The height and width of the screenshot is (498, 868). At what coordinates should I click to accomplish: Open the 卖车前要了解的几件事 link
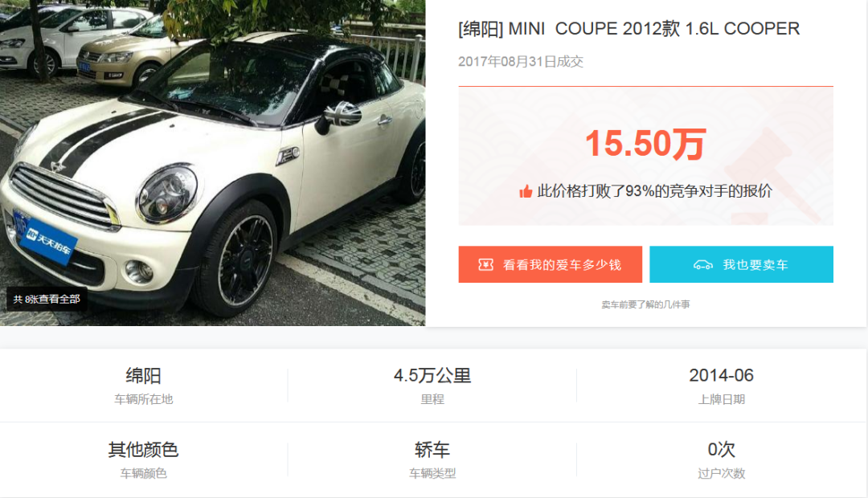pos(645,304)
